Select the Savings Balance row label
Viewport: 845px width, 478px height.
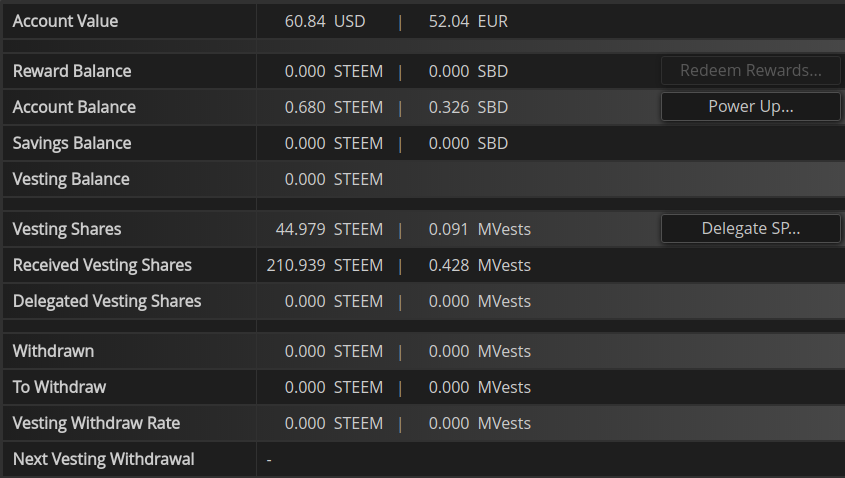72,143
